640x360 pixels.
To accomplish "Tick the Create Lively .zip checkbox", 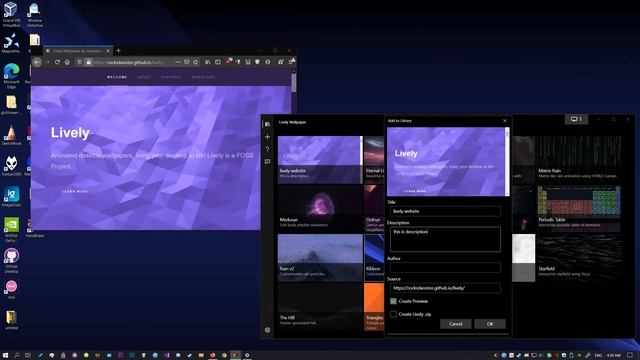I will coord(393,314).
